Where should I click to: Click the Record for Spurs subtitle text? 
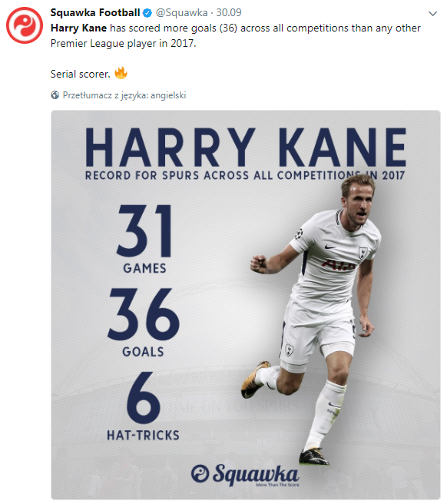point(245,175)
